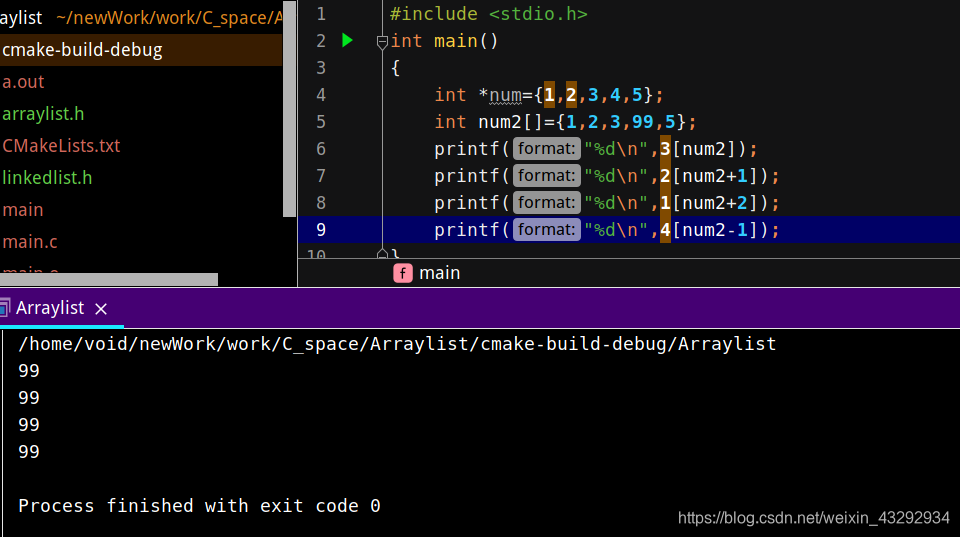The width and height of the screenshot is (960, 537).
Task: Click line number 4 in gutter
Action: 321,95
